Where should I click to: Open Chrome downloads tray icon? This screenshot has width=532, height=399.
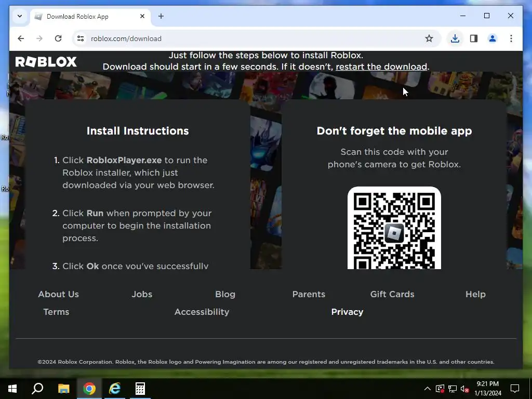(455, 38)
